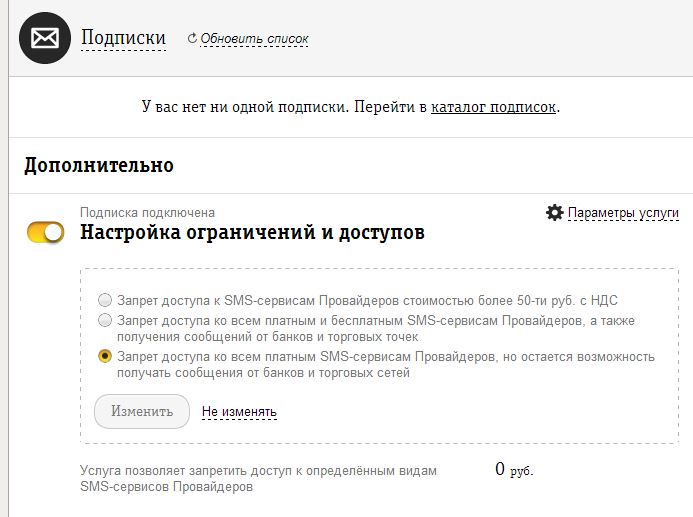
Task: Open the "Подписки" dashed heading
Action: click(123, 38)
